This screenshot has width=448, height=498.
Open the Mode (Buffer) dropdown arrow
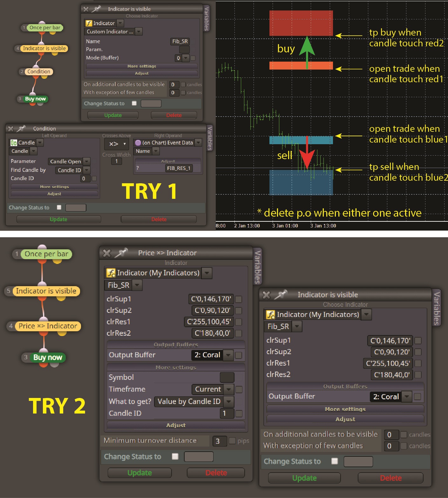(186, 58)
